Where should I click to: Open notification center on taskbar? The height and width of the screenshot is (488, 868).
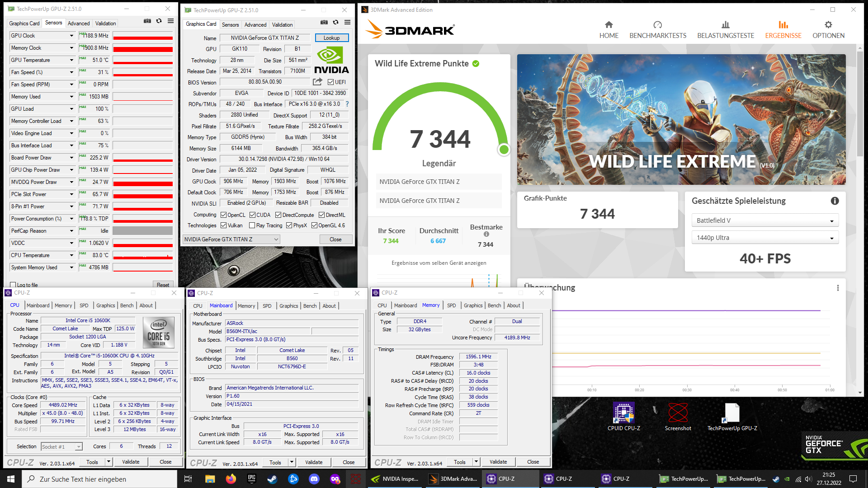[853, 479]
